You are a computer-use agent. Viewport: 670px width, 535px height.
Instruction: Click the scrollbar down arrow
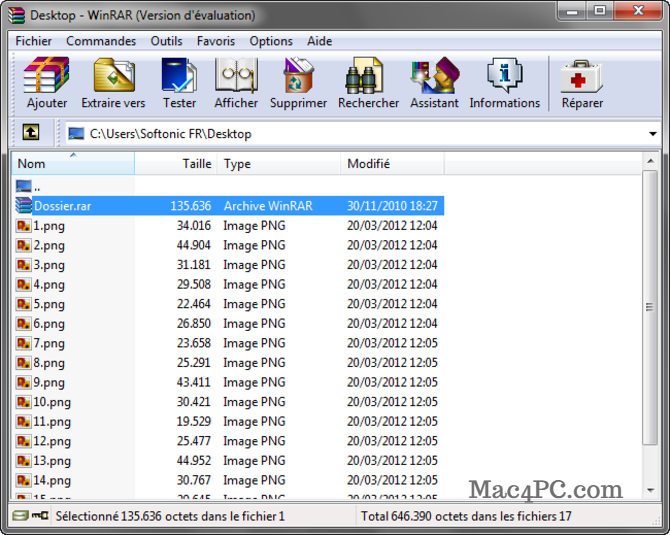point(650,490)
